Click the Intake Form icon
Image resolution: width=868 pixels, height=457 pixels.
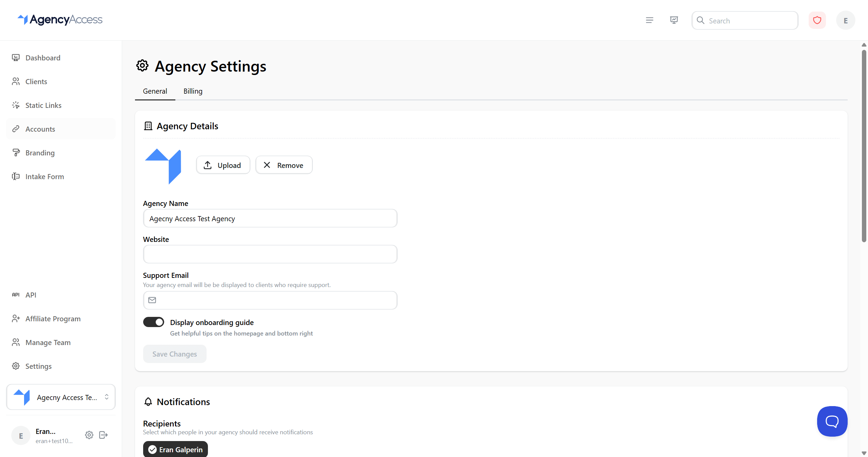(16, 176)
